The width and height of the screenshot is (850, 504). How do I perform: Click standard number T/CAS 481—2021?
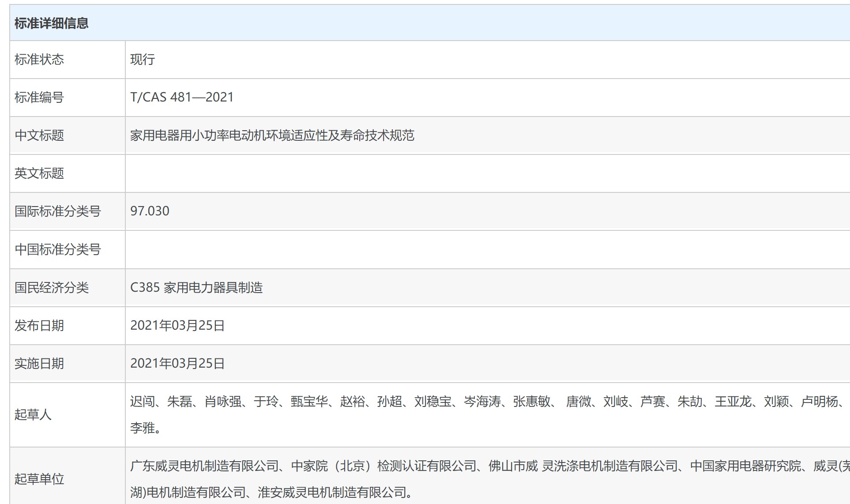[182, 97]
